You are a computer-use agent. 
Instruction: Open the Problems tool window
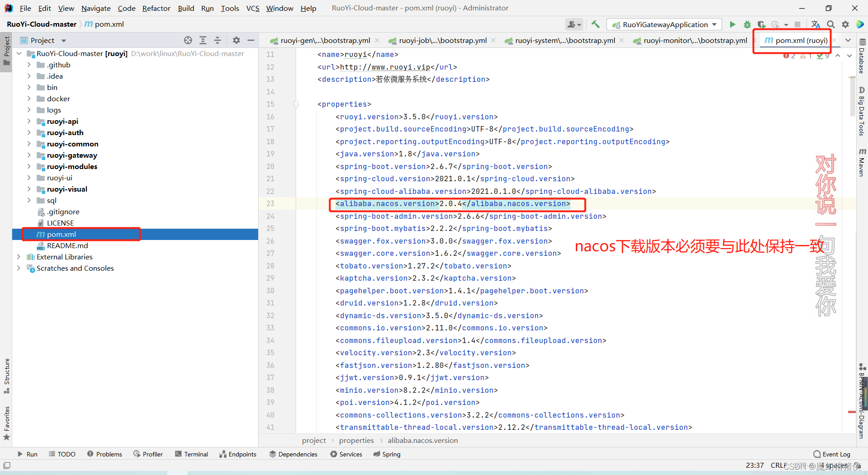click(x=104, y=454)
